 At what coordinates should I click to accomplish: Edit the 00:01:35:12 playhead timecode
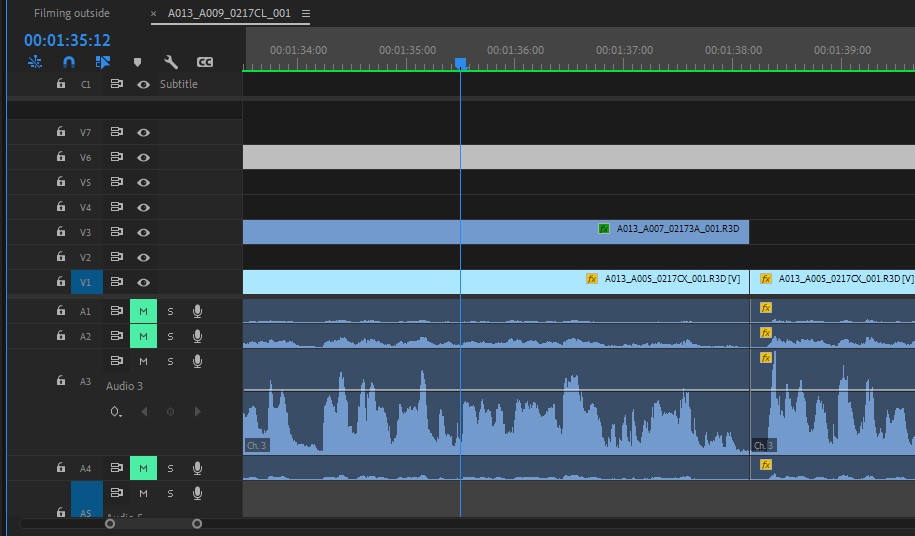(67, 40)
